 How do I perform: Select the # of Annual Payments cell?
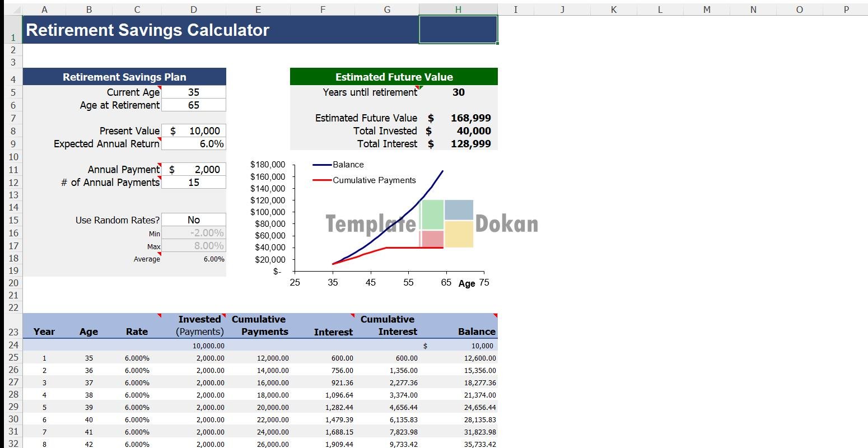pos(194,183)
